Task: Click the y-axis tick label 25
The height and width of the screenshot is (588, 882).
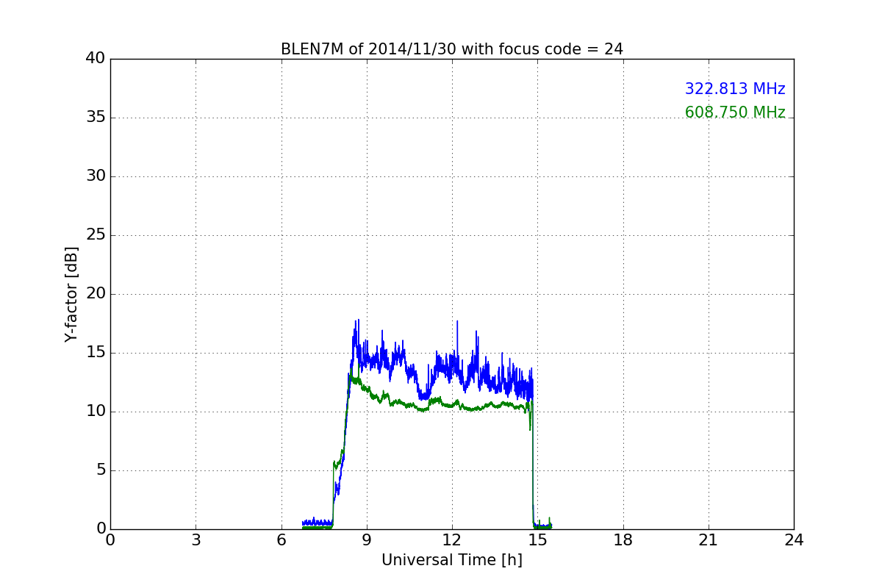Action: (95, 235)
